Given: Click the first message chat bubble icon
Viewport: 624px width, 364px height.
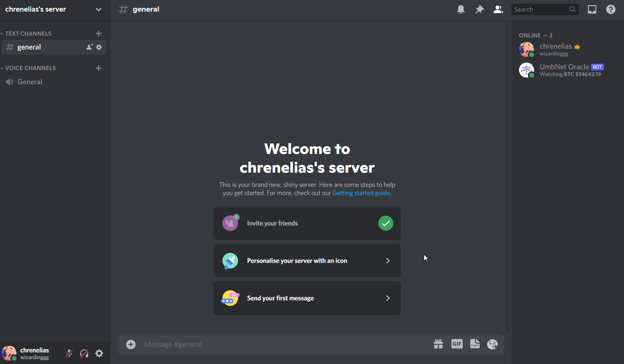Looking at the screenshot, I should coord(230,298).
